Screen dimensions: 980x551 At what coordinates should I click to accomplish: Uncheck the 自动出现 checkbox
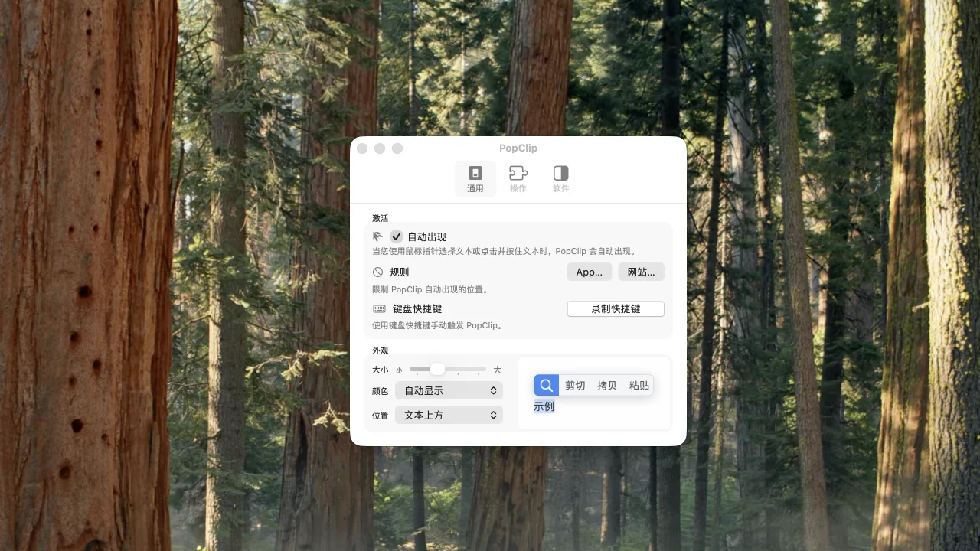(x=397, y=236)
